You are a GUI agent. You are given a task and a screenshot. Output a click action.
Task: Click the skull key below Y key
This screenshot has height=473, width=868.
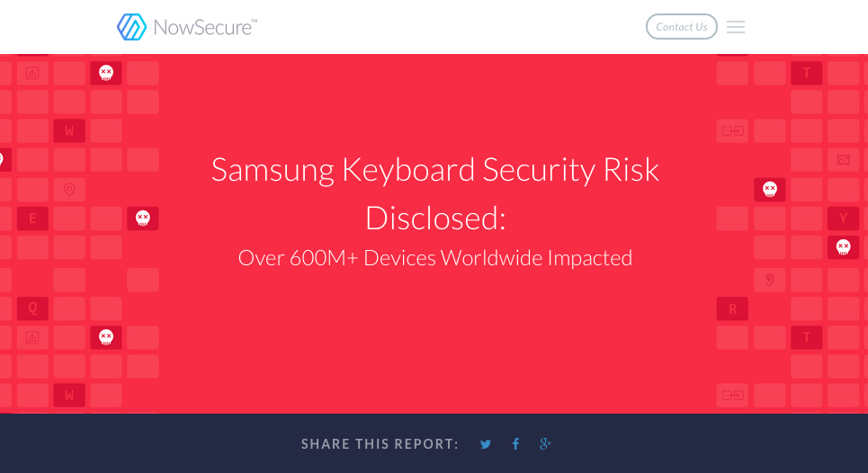[843, 247]
